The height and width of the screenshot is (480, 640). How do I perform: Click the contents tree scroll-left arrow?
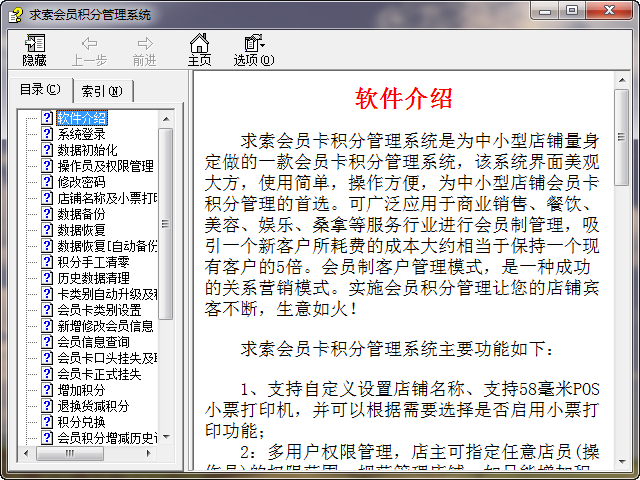click(x=27, y=453)
